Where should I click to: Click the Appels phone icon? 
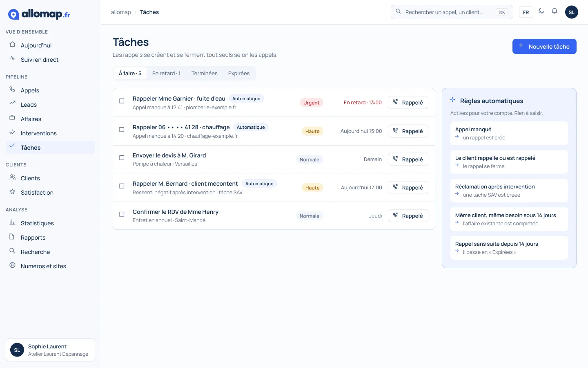coord(12,90)
